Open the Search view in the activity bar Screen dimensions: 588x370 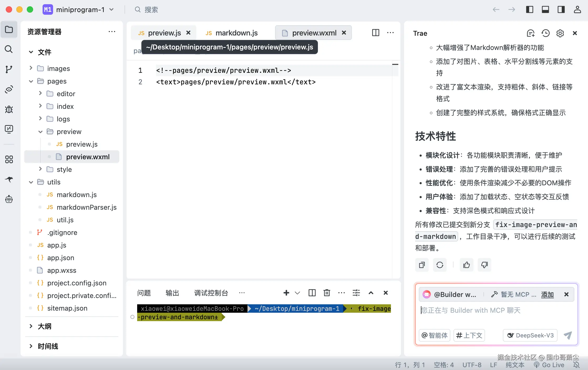[x=9, y=49]
